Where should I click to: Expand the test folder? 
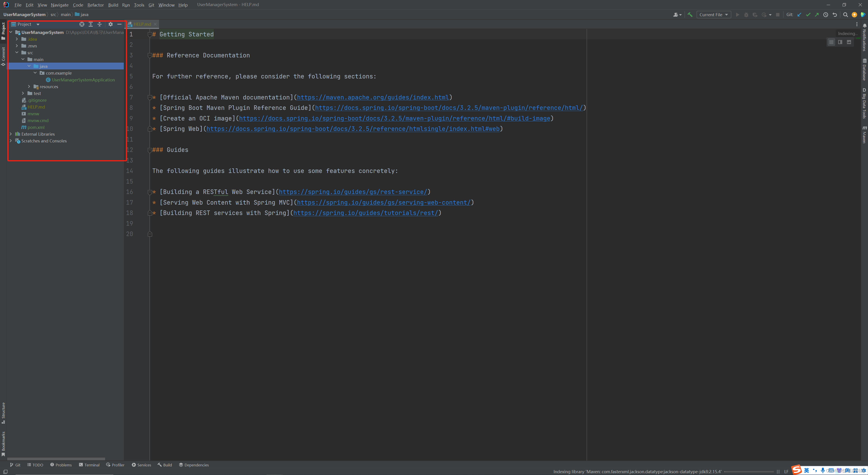pyautogui.click(x=23, y=93)
